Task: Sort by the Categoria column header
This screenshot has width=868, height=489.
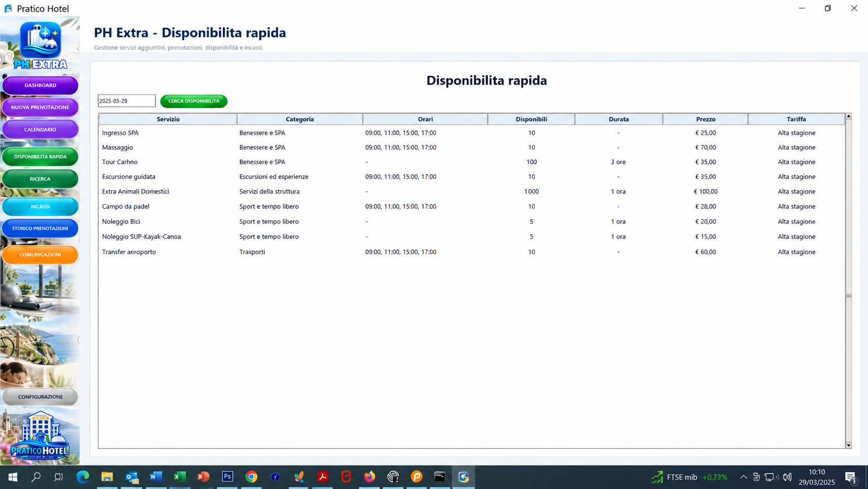Action: 300,119
